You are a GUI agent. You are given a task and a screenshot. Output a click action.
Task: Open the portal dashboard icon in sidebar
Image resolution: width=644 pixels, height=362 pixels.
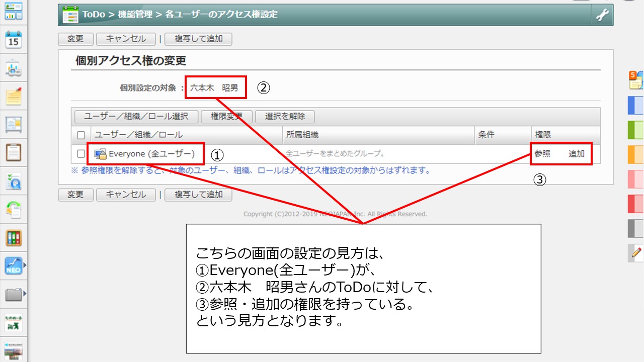click(x=14, y=11)
